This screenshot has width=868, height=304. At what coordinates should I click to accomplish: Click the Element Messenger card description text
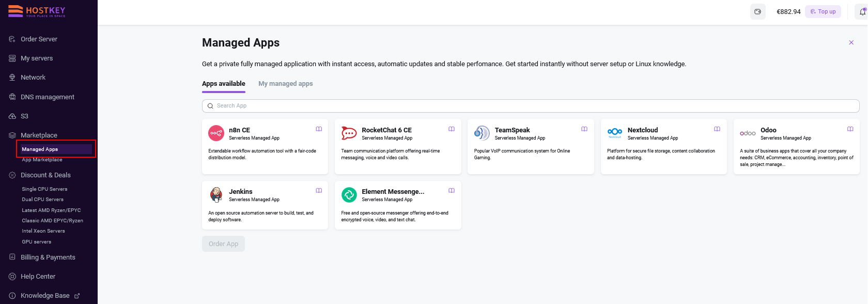pyautogui.click(x=395, y=216)
